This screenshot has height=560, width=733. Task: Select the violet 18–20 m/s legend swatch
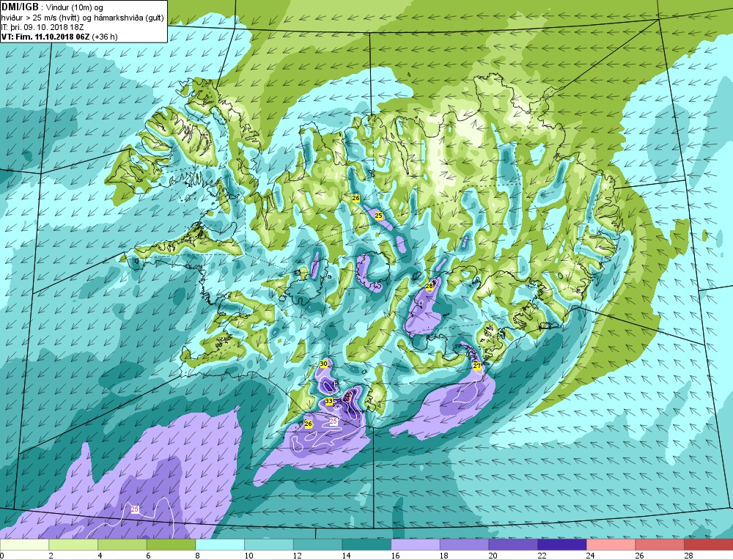[x=464, y=545]
